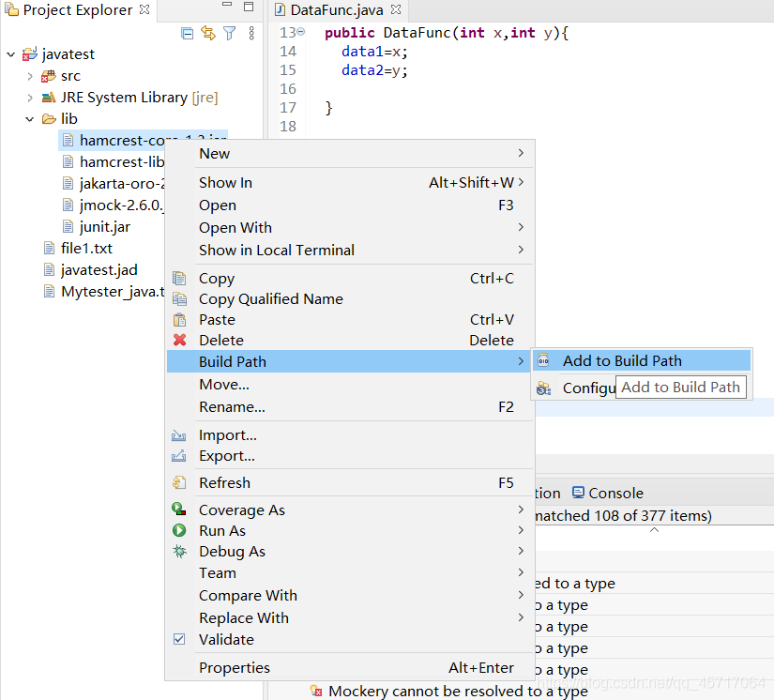Expand the src folder node
774x700 pixels.
(30, 76)
